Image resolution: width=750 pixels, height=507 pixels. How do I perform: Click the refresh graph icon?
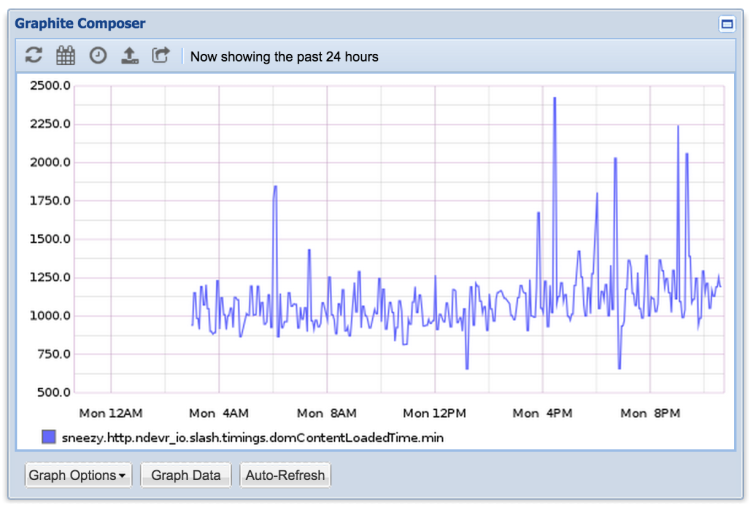(x=34, y=56)
